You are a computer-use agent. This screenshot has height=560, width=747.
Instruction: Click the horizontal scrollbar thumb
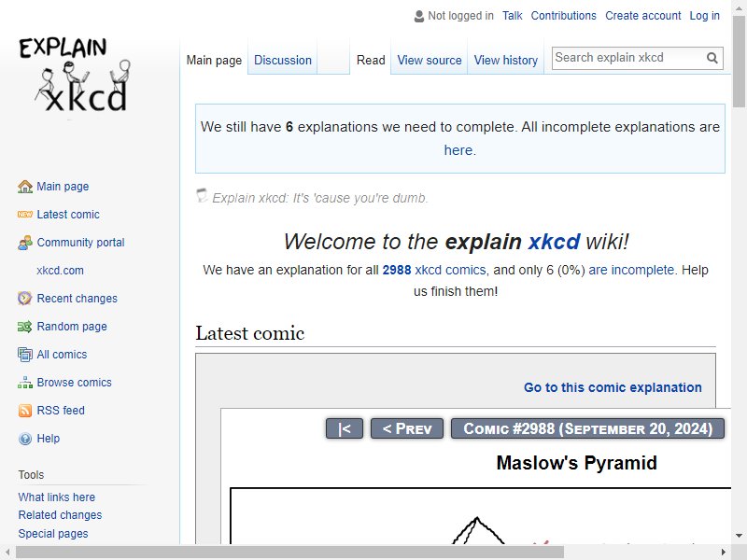point(289,553)
